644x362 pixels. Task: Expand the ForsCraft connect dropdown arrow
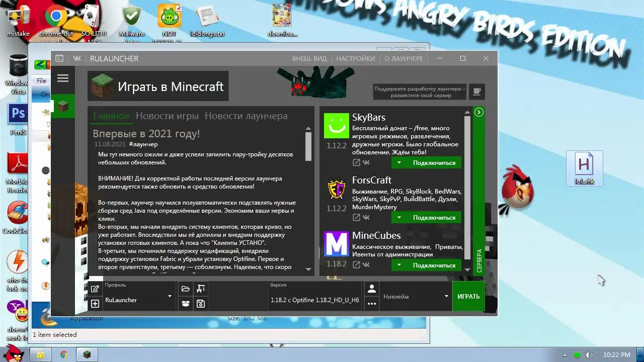(399, 217)
